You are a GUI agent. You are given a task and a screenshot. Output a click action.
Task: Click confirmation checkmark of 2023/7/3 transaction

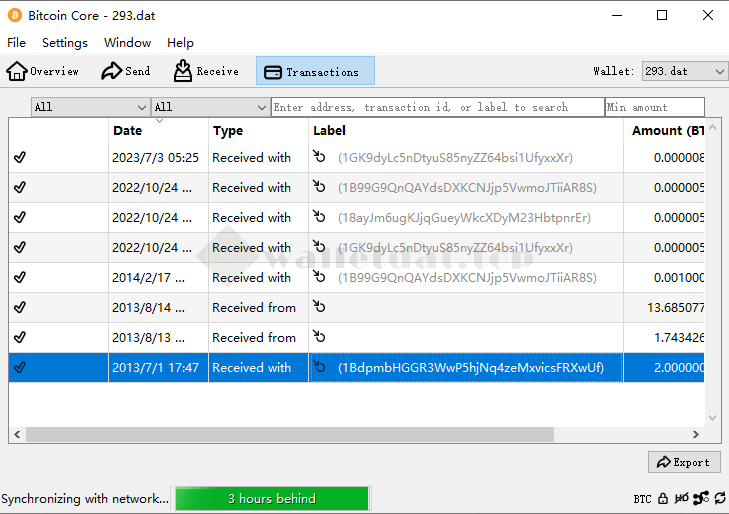point(20,158)
